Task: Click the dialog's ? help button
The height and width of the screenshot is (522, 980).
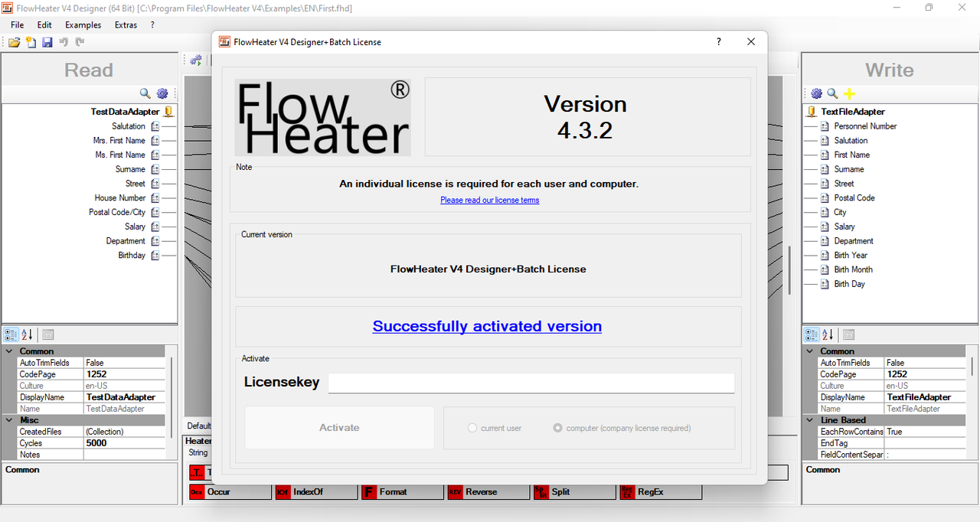Action: (718, 42)
